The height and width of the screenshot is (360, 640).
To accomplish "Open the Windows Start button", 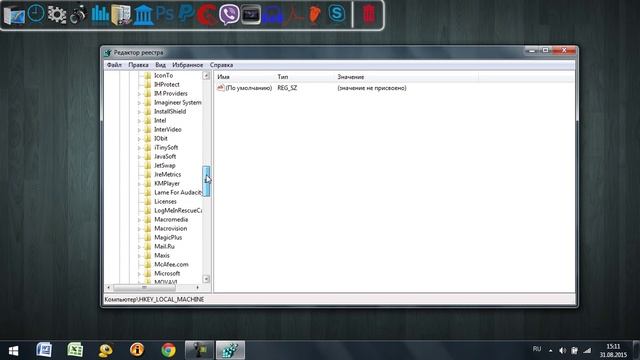I will [13, 351].
